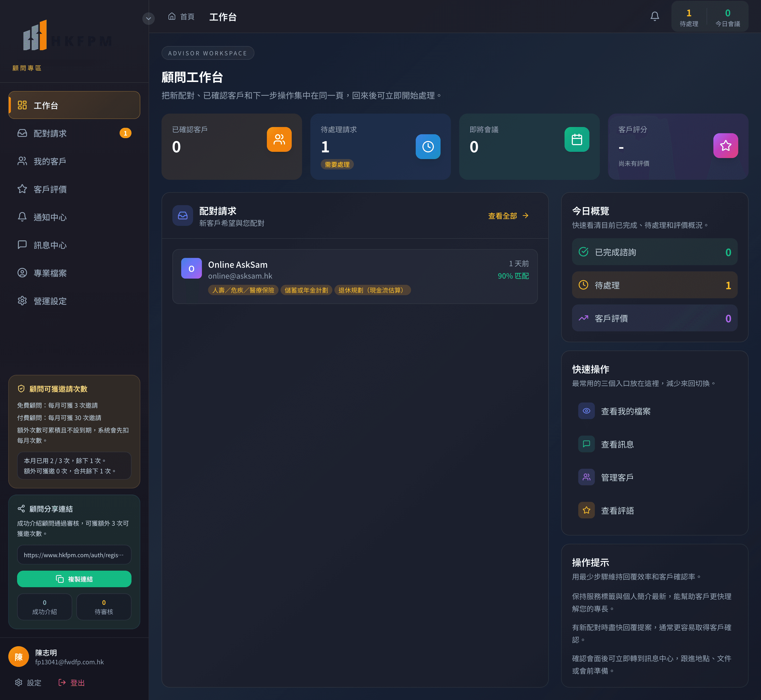Open the 待處理 overview row

pyautogui.click(x=655, y=285)
